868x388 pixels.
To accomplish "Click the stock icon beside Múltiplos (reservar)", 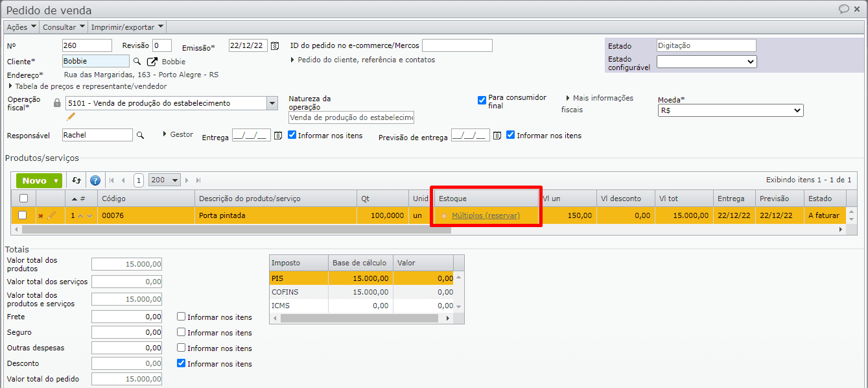I will click(x=444, y=215).
